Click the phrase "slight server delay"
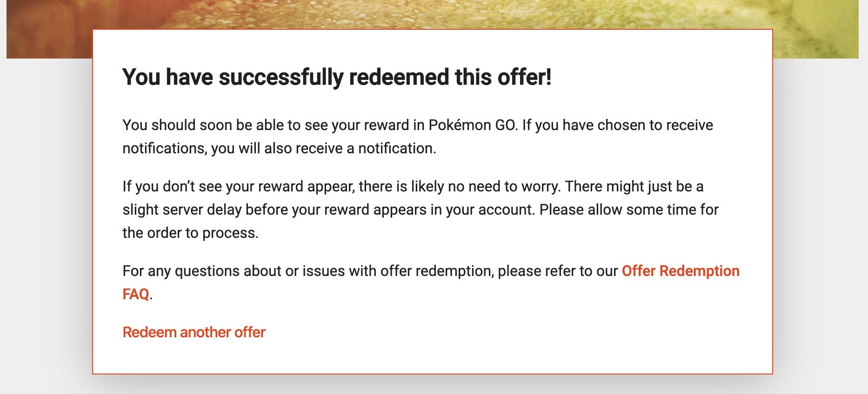This screenshot has height=394, width=868. coord(181,210)
